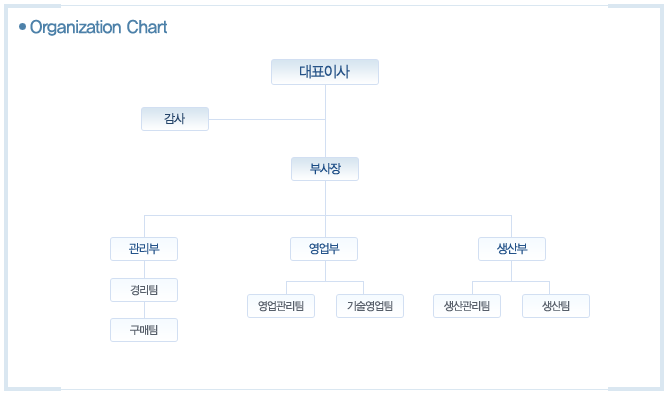Click the line connecting 감사 to the trunk

(x=267, y=119)
